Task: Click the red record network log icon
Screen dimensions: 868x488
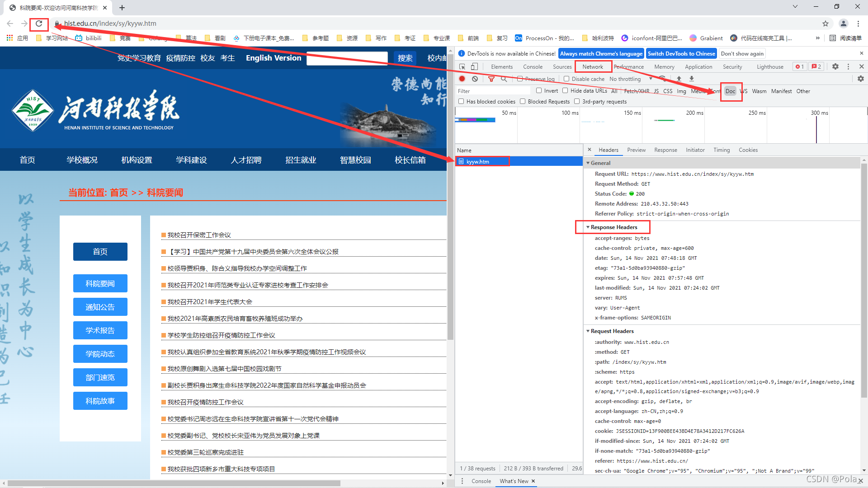Action: pyautogui.click(x=462, y=79)
